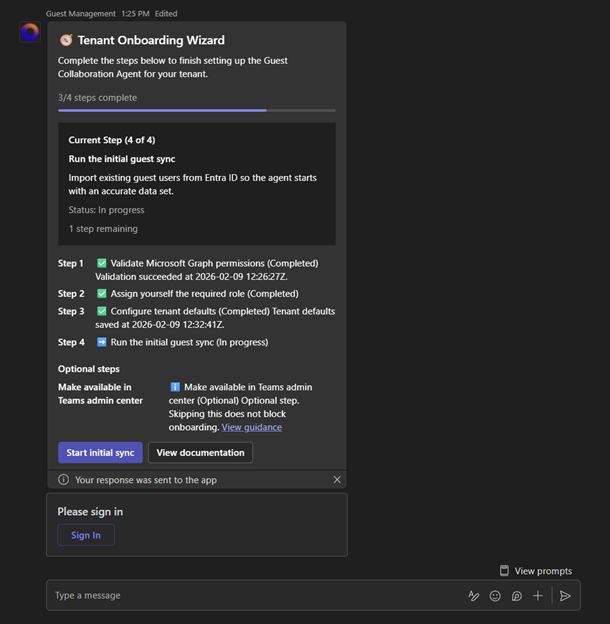Click the View documentation button
Screen dimensions: 610x624
tap(200, 453)
